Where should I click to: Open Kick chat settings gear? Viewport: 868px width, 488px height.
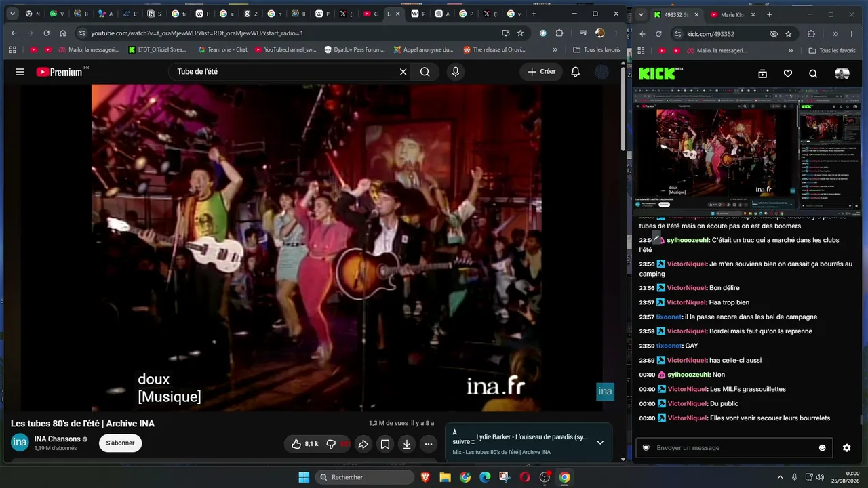[846, 447]
